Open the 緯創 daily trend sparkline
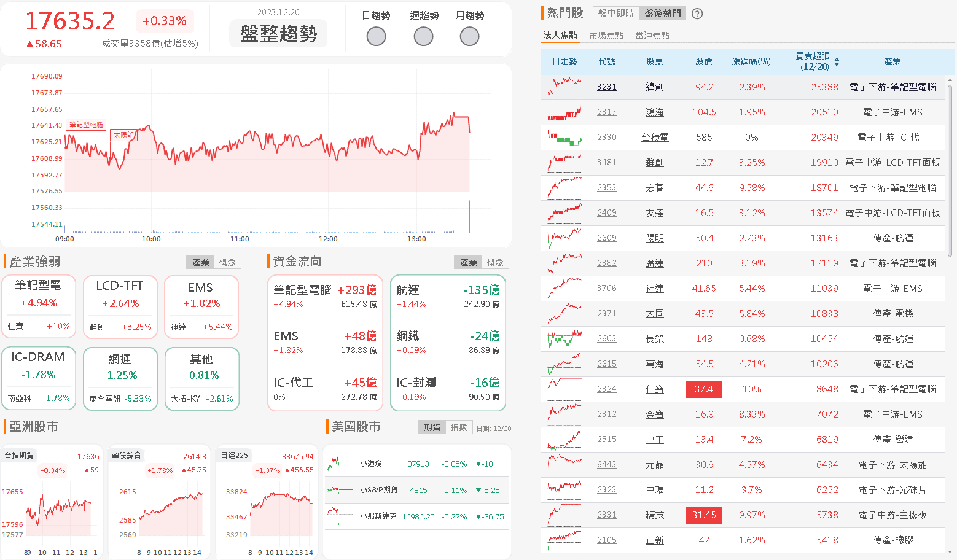 pos(564,87)
